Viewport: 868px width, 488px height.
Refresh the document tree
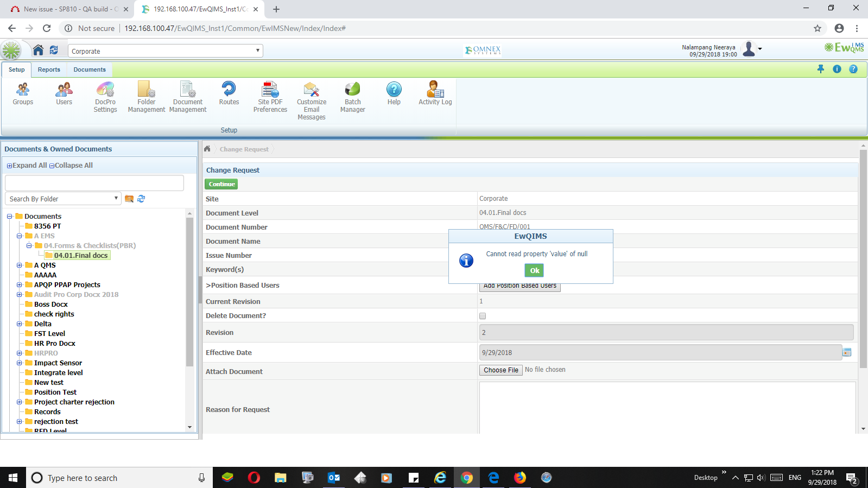pyautogui.click(x=141, y=199)
